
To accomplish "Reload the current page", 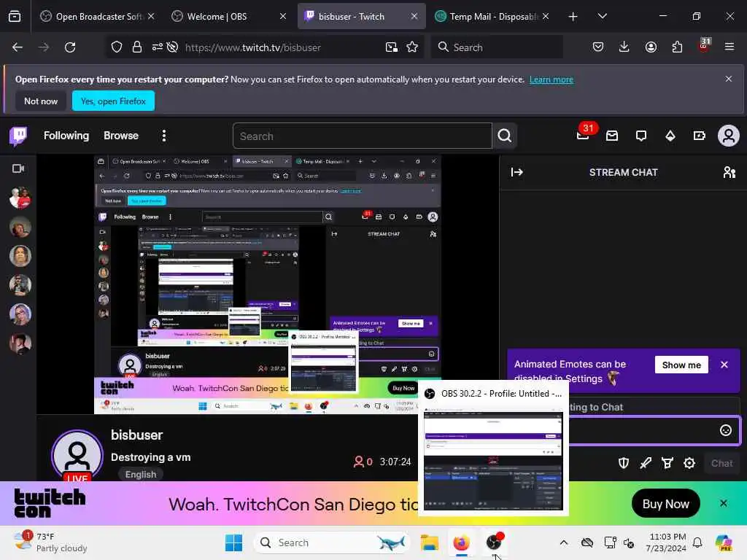I will pyautogui.click(x=70, y=47).
